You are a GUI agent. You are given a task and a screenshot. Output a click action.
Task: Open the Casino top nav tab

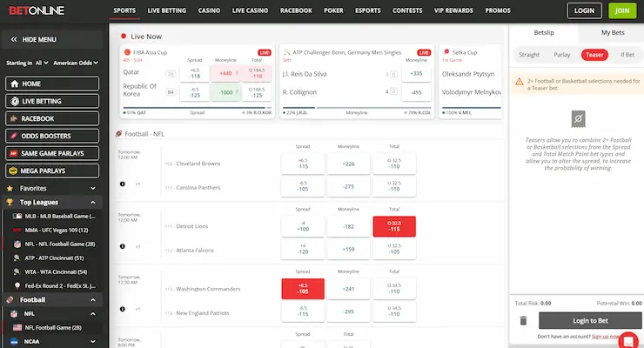coord(209,10)
